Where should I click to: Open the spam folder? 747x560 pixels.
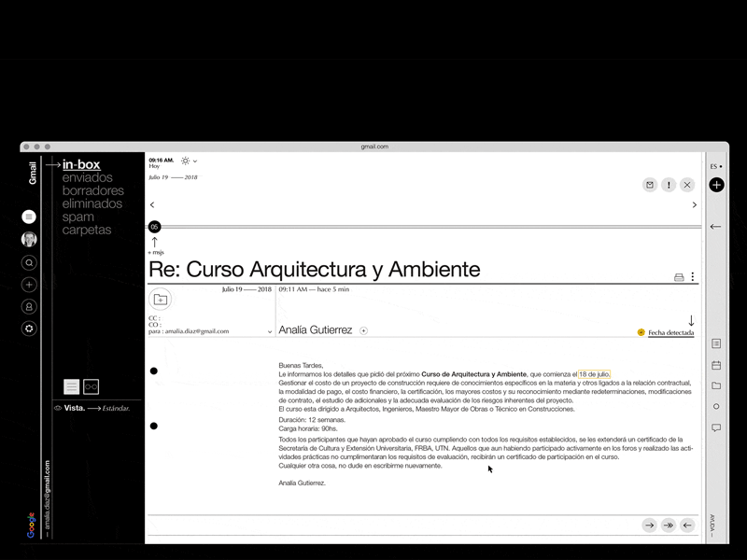(x=78, y=217)
